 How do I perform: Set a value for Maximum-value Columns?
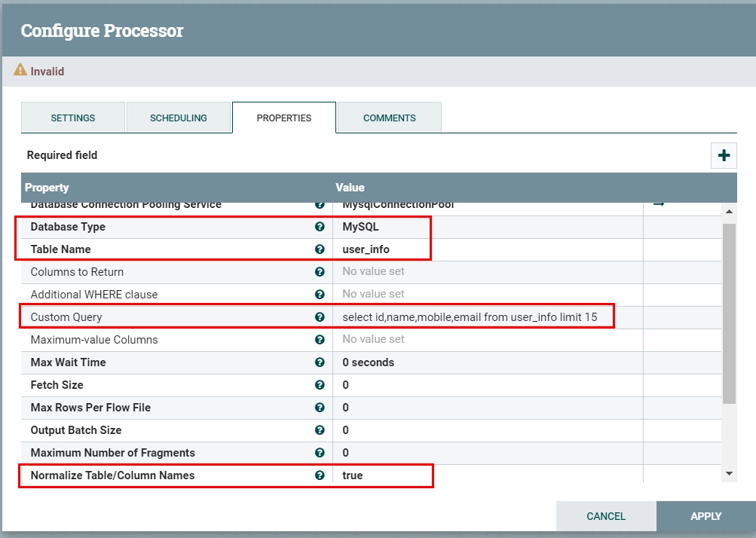[488, 339]
